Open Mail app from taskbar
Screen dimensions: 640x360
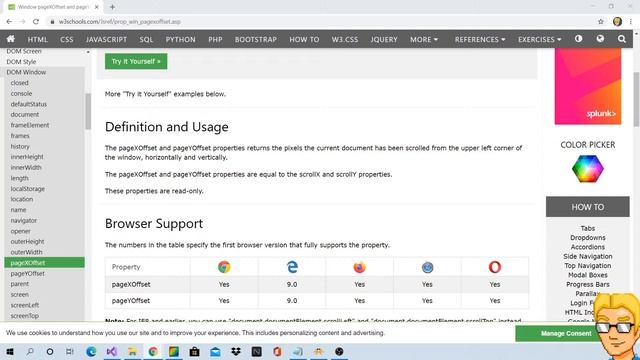click(215, 351)
